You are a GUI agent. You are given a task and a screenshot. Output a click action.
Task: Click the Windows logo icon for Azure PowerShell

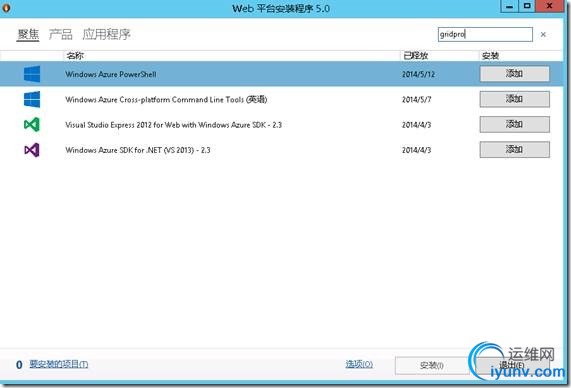pyautogui.click(x=32, y=74)
